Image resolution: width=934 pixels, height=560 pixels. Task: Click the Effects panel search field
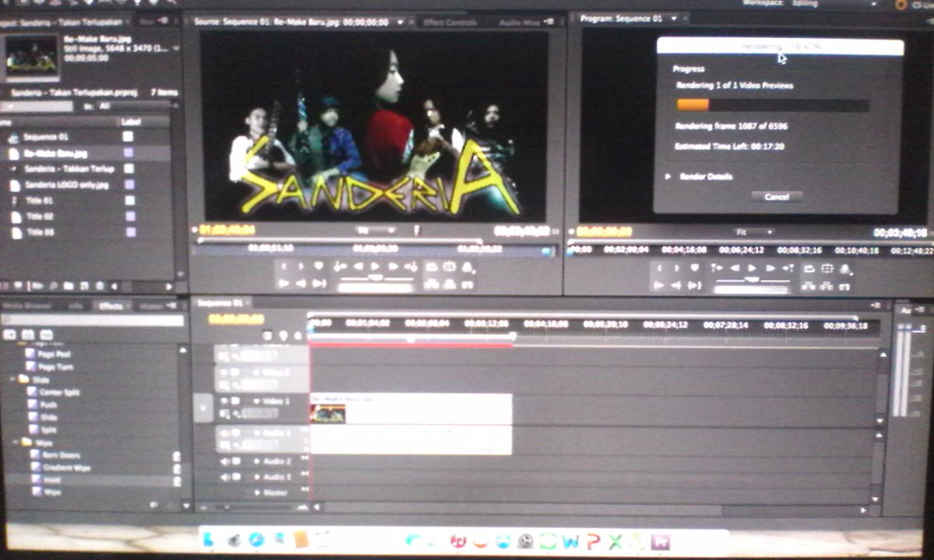(93, 320)
